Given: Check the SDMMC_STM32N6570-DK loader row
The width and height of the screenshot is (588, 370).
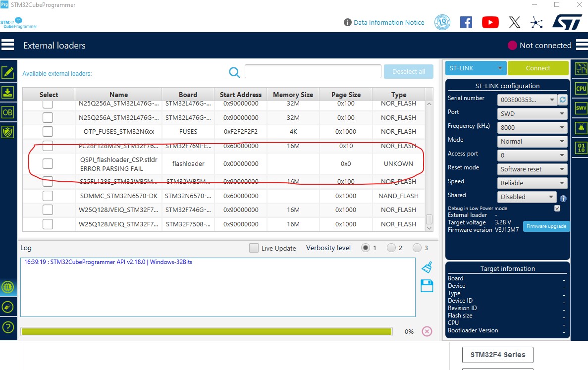Looking at the screenshot, I should [48, 196].
